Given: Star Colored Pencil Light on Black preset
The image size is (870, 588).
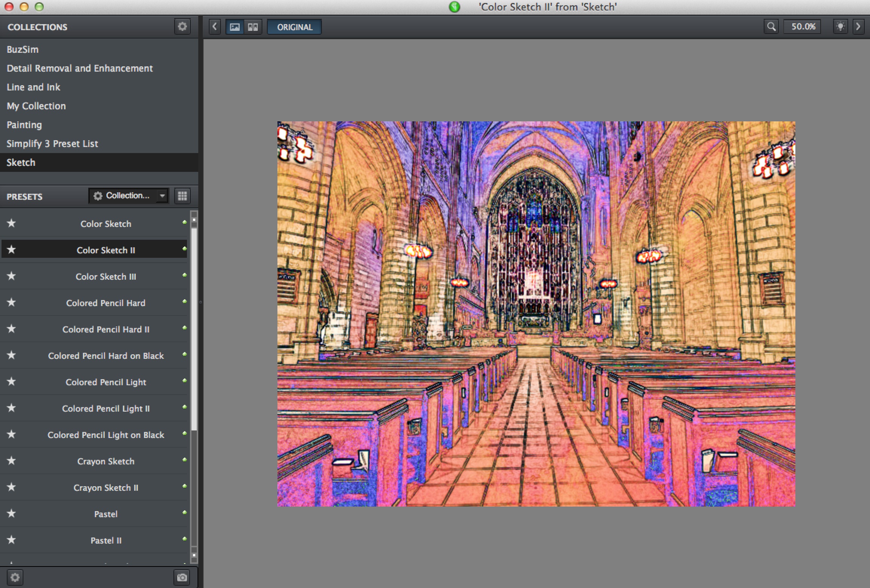Looking at the screenshot, I should click(x=11, y=434).
